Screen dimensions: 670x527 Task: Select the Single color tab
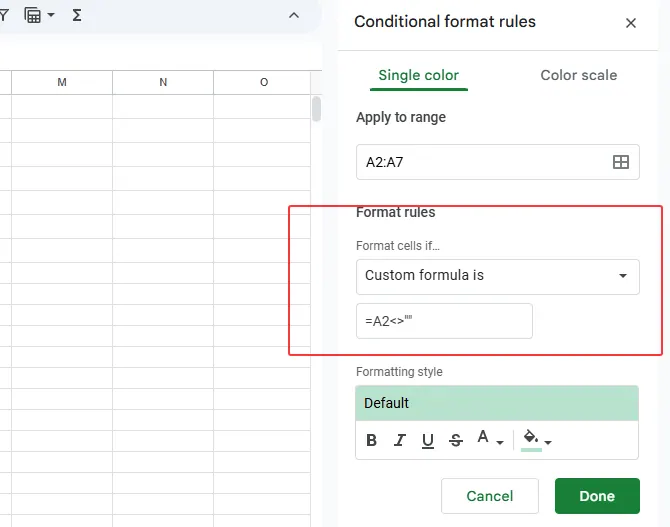click(418, 75)
